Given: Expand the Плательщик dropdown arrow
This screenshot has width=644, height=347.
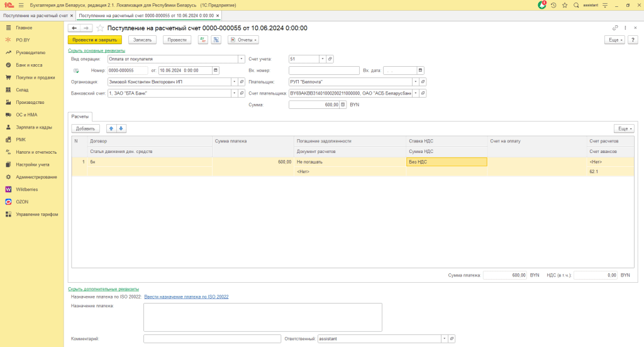Looking at the screenshot, I should point(416,82).
